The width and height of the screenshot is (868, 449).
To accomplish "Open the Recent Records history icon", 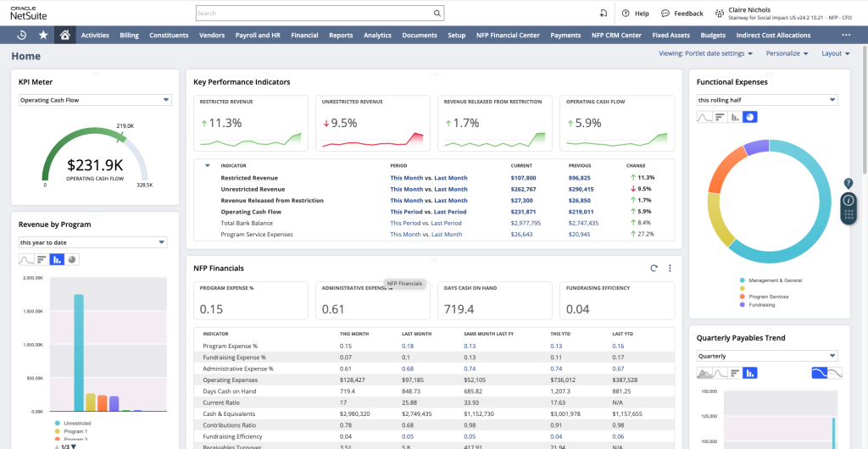I will coord(22,36).
